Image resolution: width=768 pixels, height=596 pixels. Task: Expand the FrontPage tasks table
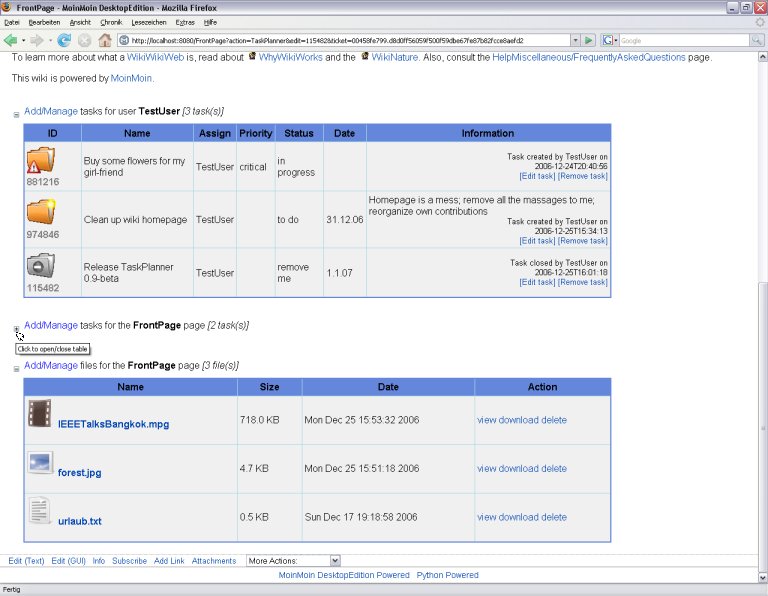tap(16, 328)
